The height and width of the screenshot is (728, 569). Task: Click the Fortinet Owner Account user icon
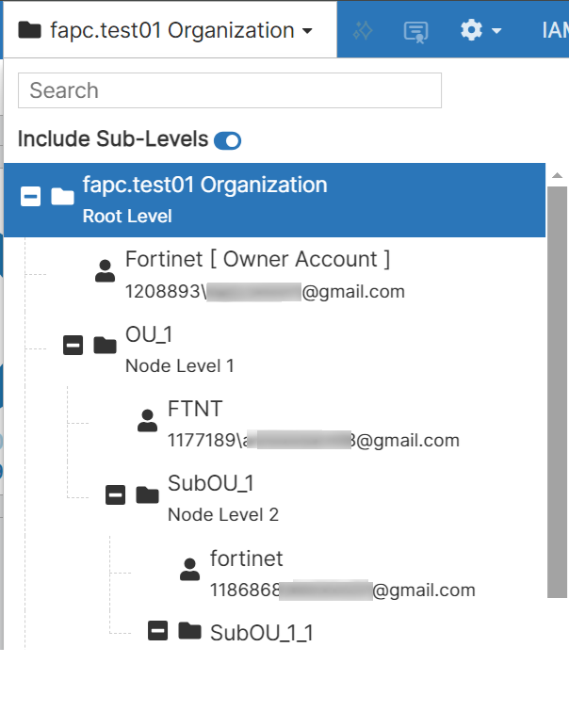(105, 271)
